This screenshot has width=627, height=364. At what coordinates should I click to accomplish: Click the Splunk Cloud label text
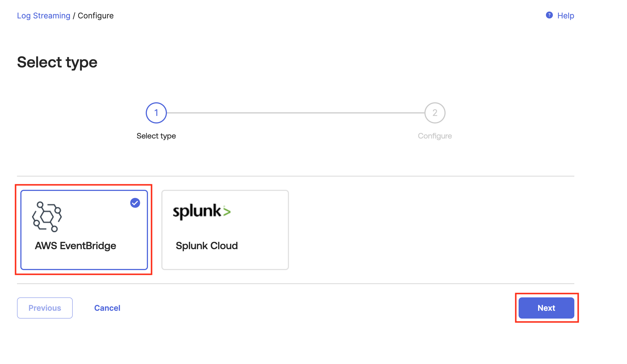click(x=207, y=246)
